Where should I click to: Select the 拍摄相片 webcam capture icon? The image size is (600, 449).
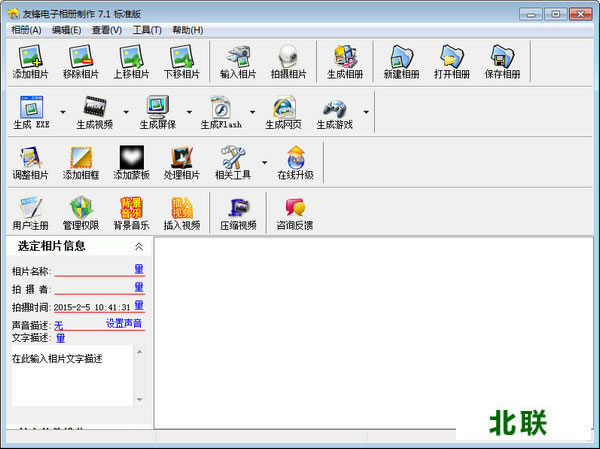point(290,58)
